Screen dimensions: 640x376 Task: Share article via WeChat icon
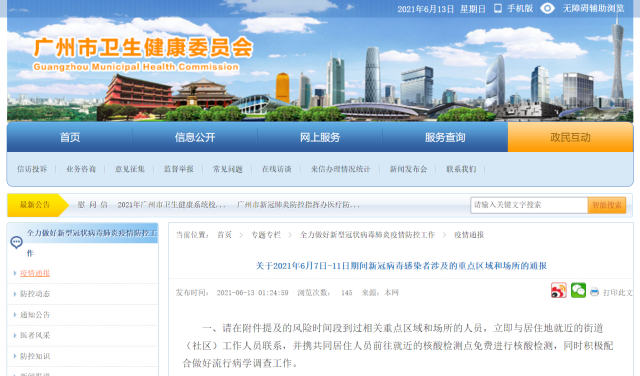[x=578, y=290]
